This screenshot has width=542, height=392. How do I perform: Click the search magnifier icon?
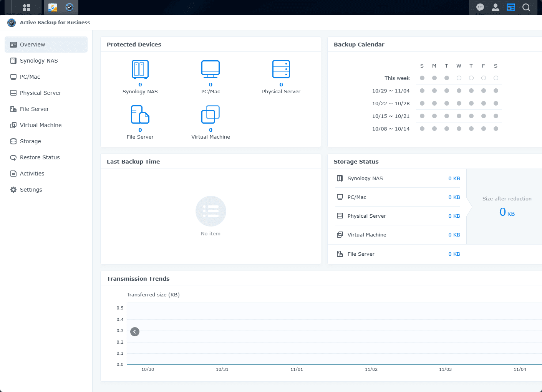pos(526,7)
